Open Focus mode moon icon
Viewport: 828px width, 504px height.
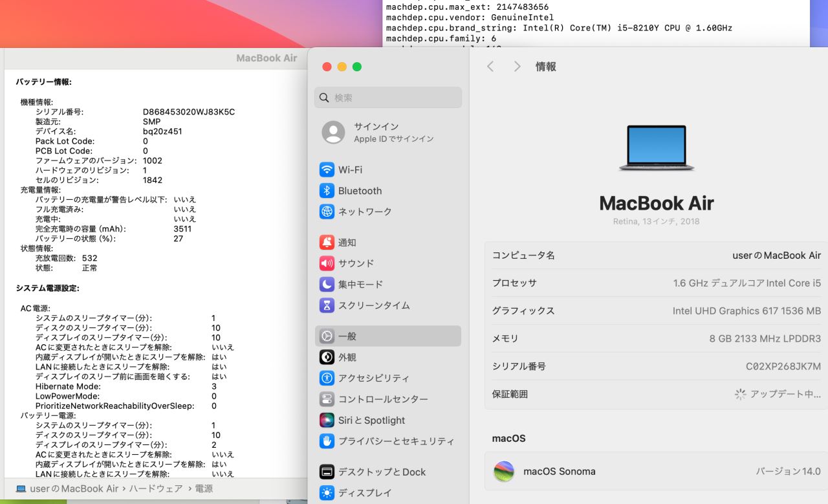pyautogui.click(x=327, y=284)
